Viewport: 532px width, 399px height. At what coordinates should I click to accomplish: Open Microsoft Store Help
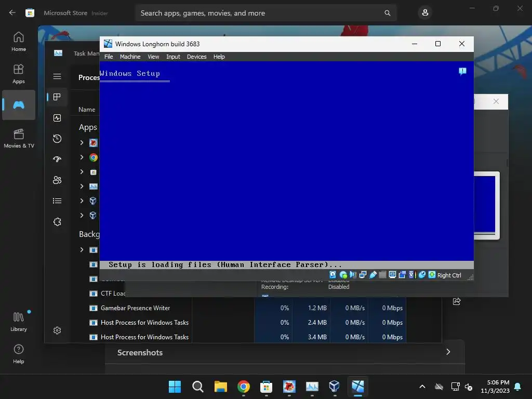(19, 354)
